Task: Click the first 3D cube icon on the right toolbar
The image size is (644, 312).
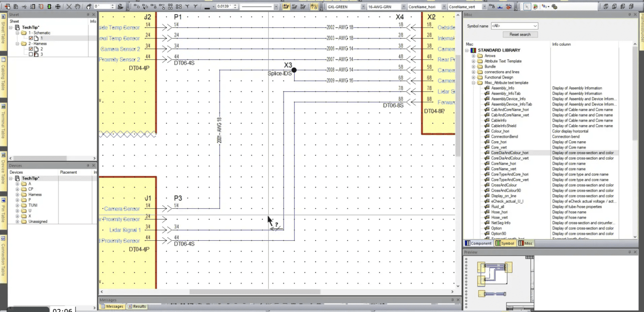Action: [606, 6]
